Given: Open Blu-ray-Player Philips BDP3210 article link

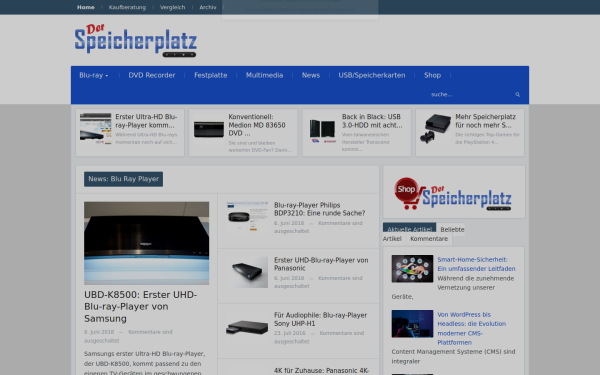Looking at the screenshot, I should (320, 209).
